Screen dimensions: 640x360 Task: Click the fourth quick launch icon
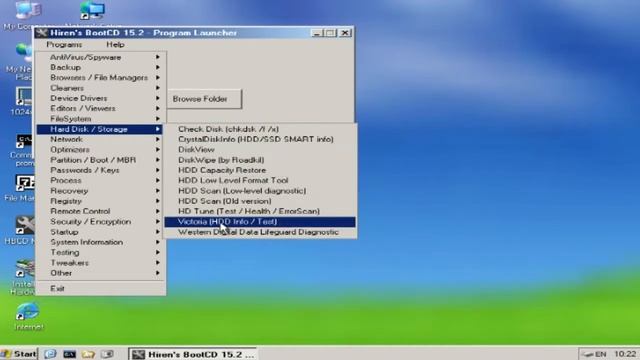click(107, 354)
